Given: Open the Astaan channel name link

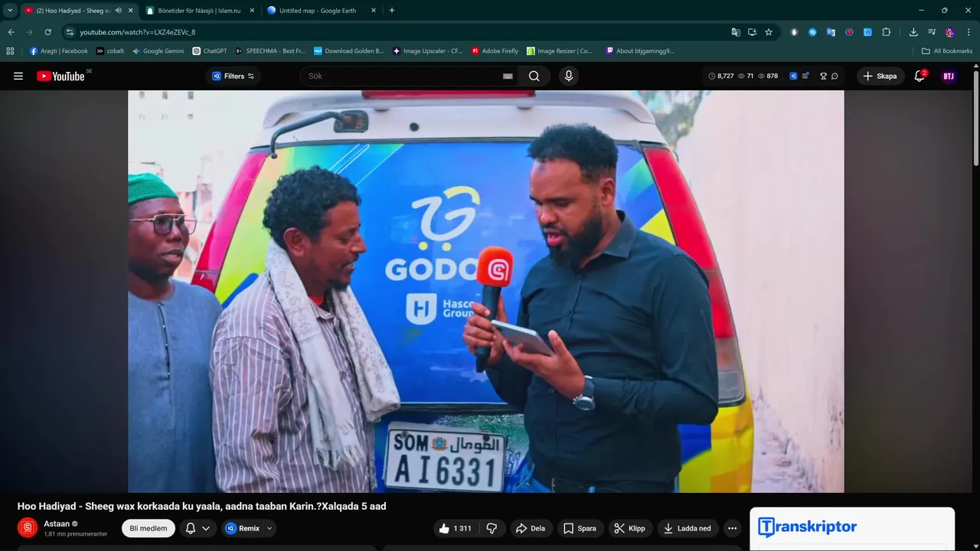Looking at the screenshot, I should 57,524.
